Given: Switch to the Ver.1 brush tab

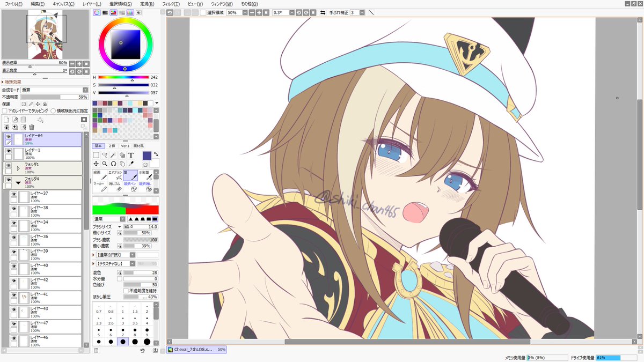Looking at the screenshot, I should [125, 145].
